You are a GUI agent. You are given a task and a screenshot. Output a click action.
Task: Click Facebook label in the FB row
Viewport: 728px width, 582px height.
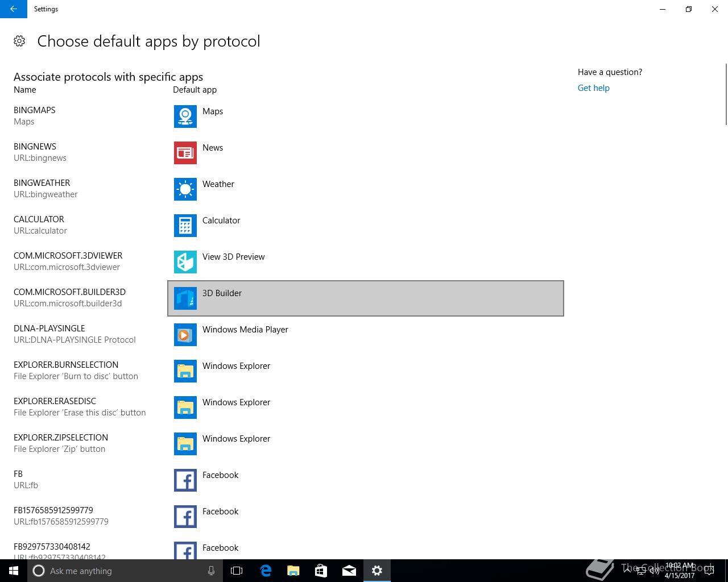[x=221, y=475]
